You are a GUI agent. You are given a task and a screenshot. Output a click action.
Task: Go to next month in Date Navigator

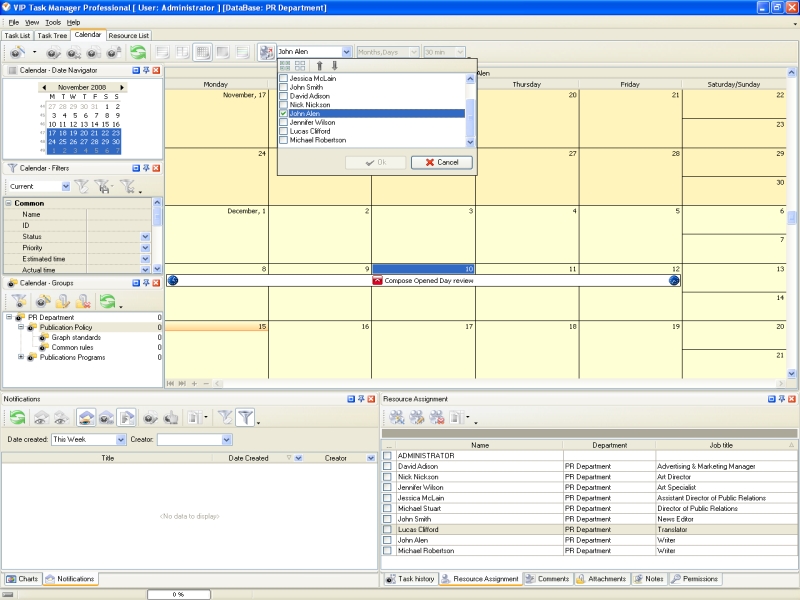[122, 87]
